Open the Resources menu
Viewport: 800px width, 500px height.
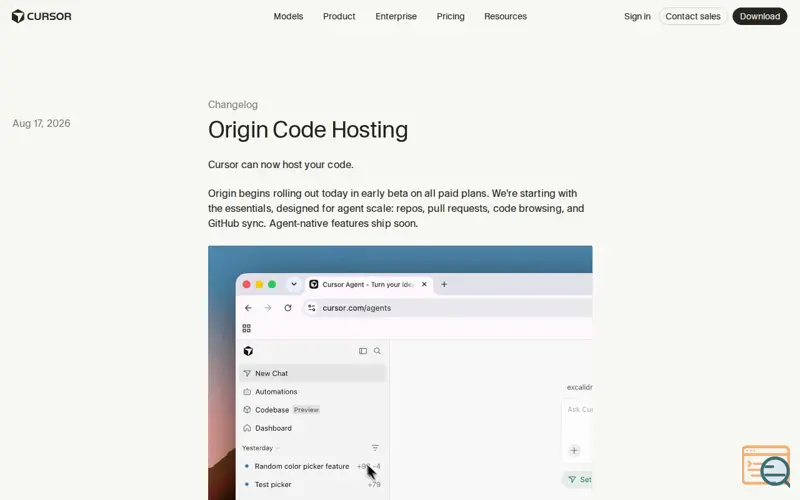(505, 16)
